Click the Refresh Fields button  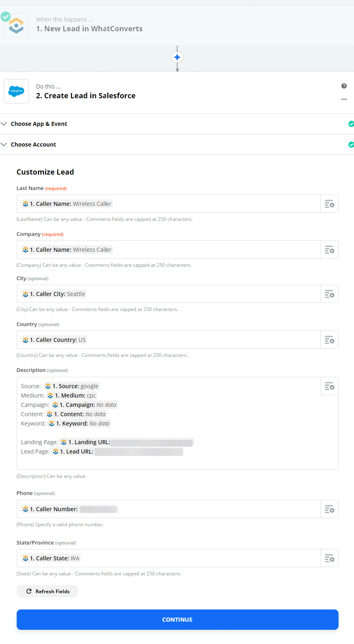(47, 591)
